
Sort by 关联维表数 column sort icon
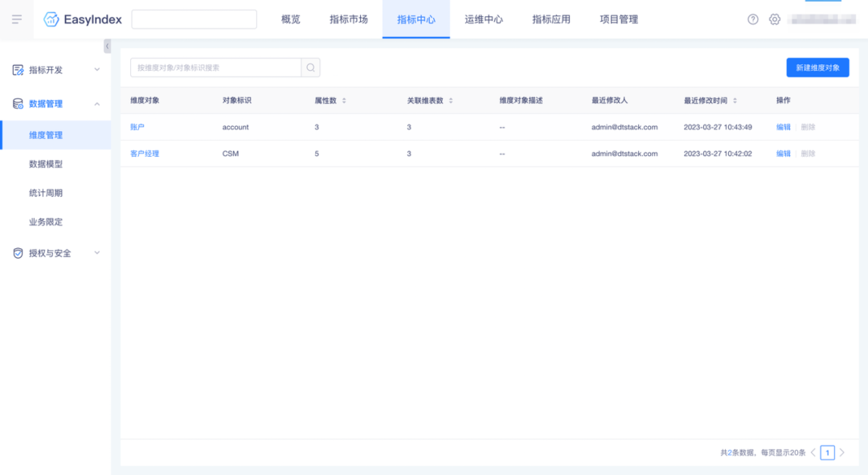pos(451,100)
